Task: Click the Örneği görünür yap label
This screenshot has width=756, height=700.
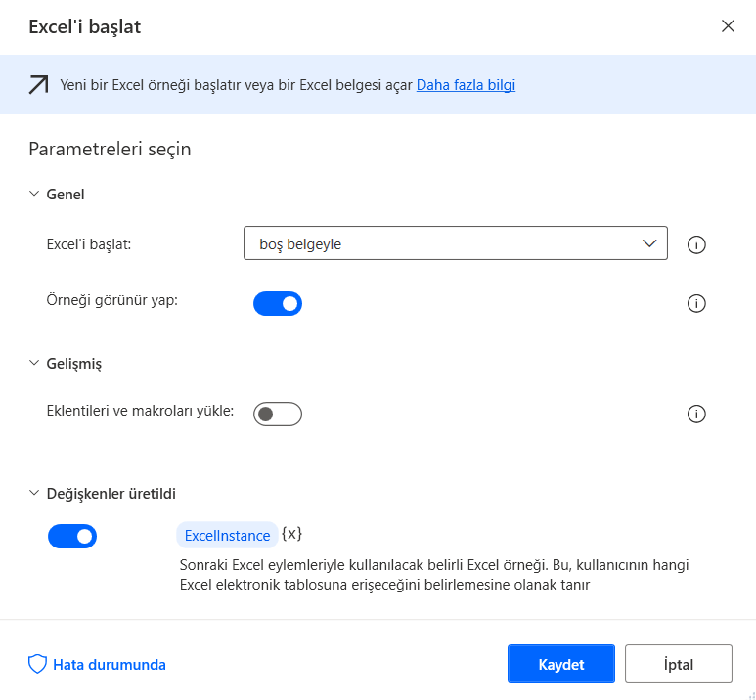Action: pyautogui.click(x=112, y=300)
